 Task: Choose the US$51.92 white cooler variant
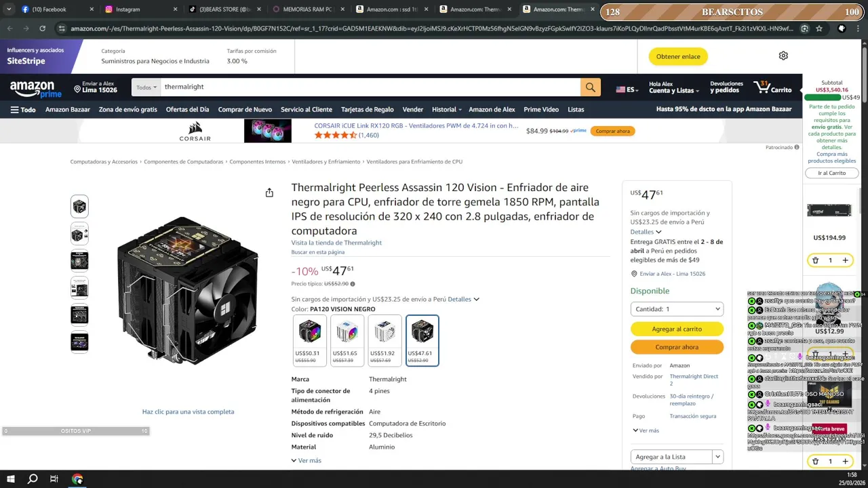(384, 341)
